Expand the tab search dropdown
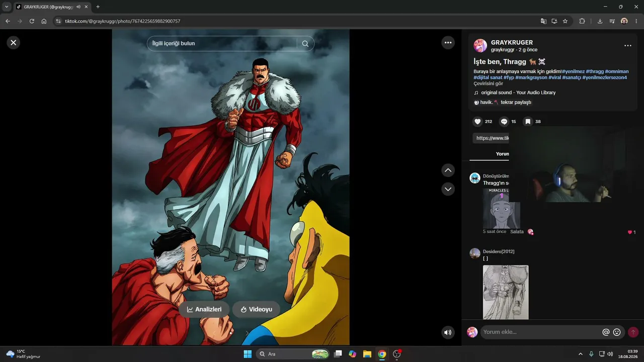The width and height of the screenshot is (644, 362). tap(7, 7)
